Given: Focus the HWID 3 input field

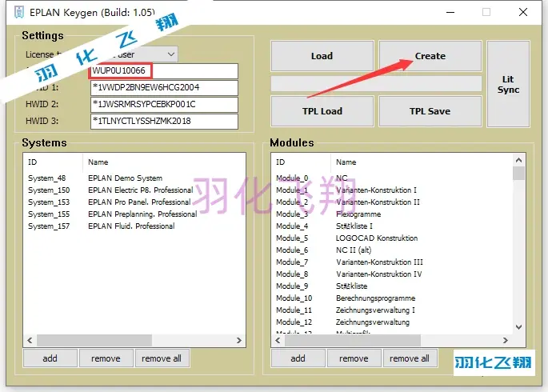Looking at the screenshot, I should pos(164,122).
